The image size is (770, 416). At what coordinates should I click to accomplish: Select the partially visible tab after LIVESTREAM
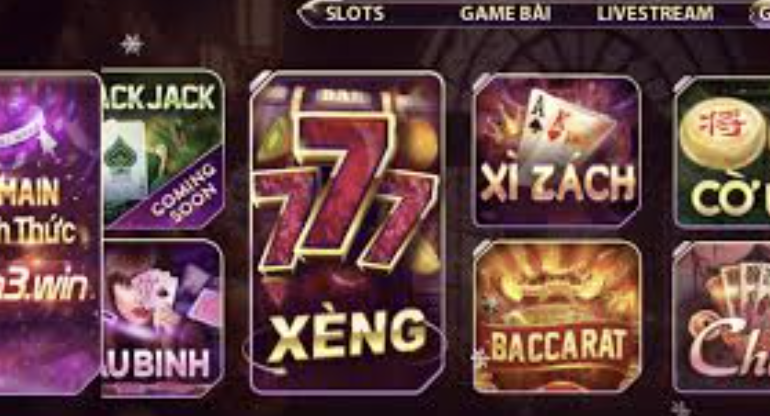click(x=761, y=13)
